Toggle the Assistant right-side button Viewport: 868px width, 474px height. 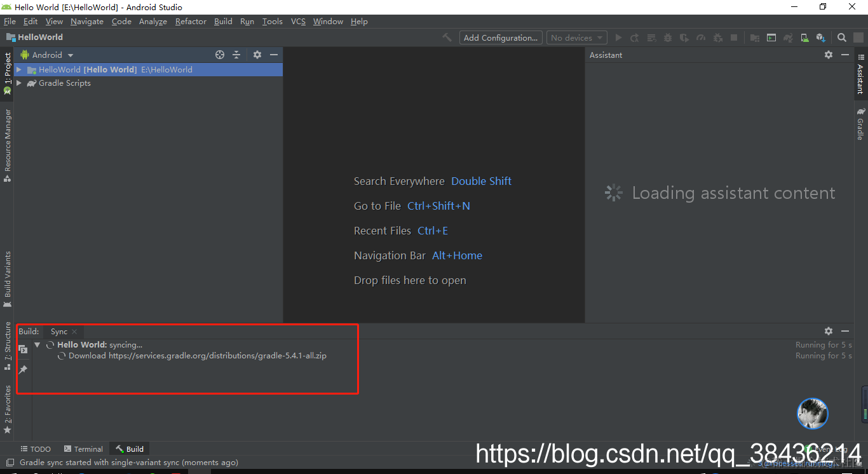point(860,72)
